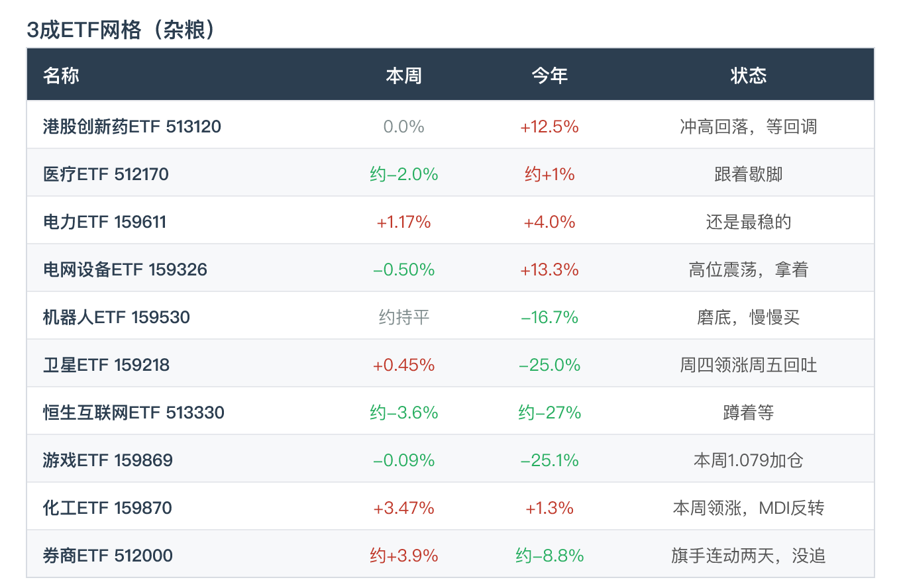Select 卫星ETF 159218 in the table
The image size is (901, 588).
(x=106, y=365)
